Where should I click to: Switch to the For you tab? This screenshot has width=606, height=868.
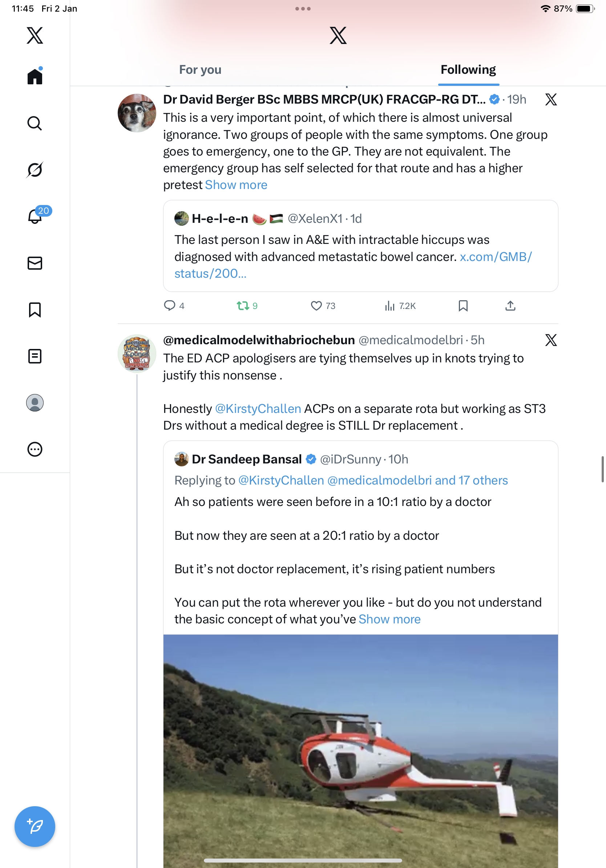[x=200, y=69]
